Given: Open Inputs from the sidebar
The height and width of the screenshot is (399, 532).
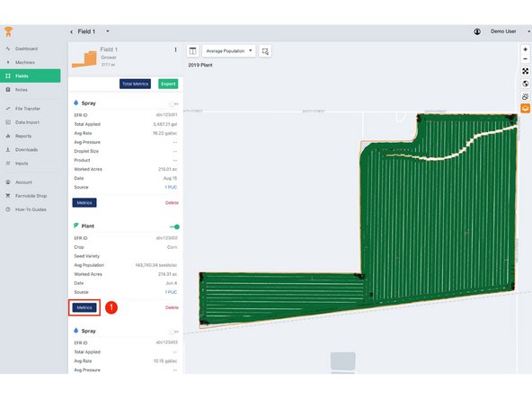Looking at the screenshot, I should coord(22,164).
